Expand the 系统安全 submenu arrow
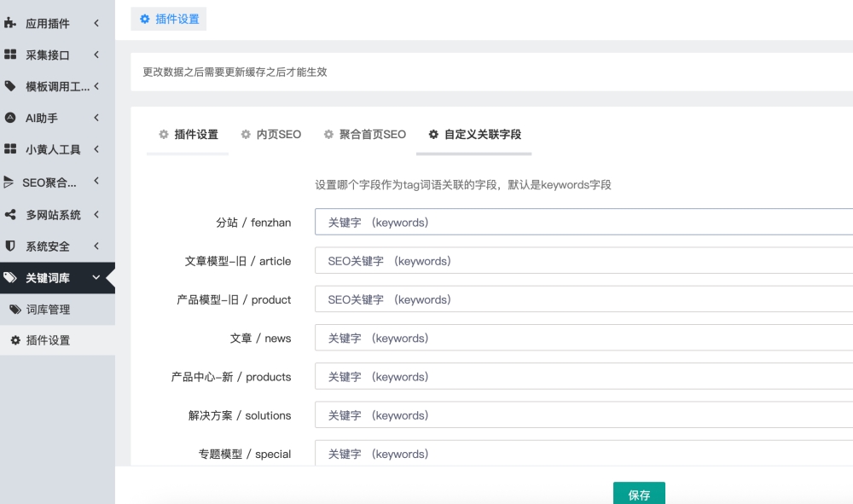 (96, 246)
